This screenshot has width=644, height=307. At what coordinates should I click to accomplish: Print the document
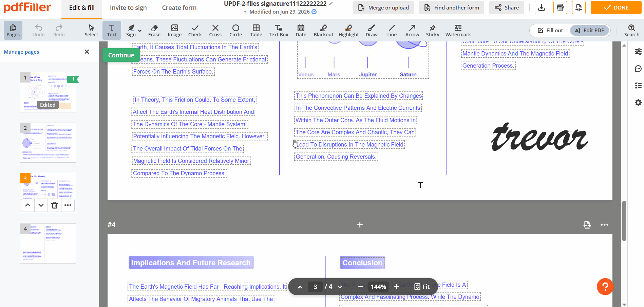560,7
